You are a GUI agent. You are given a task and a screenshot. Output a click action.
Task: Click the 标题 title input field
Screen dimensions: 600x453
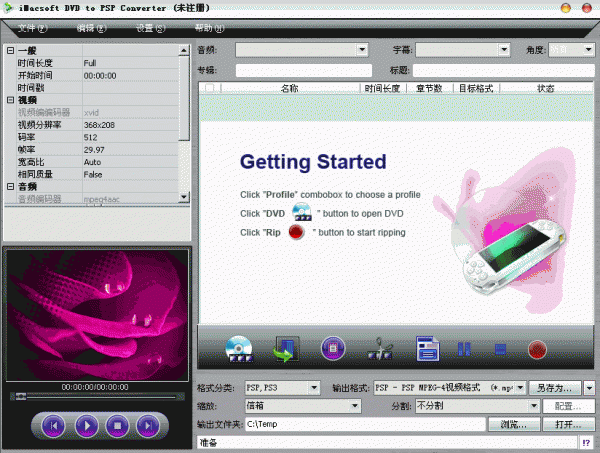click(504, 70)
